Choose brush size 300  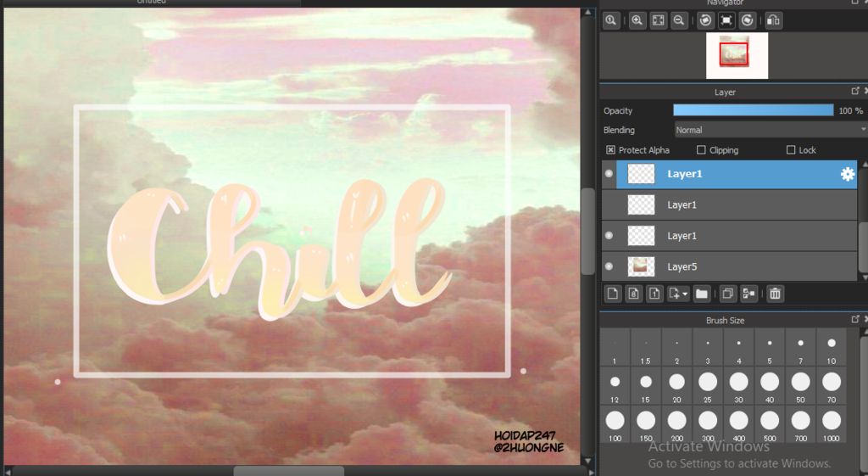tap(708, 425)
